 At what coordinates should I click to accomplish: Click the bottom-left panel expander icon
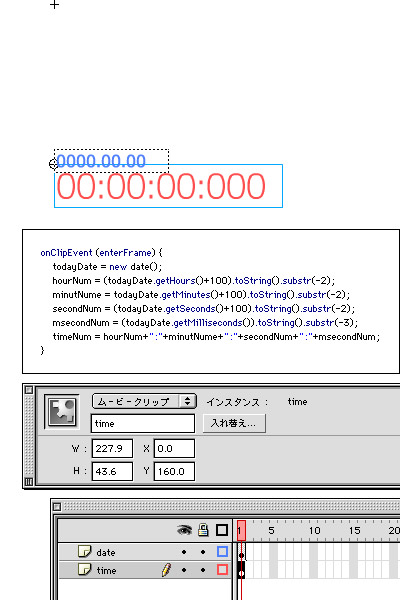tap(29, 482)
